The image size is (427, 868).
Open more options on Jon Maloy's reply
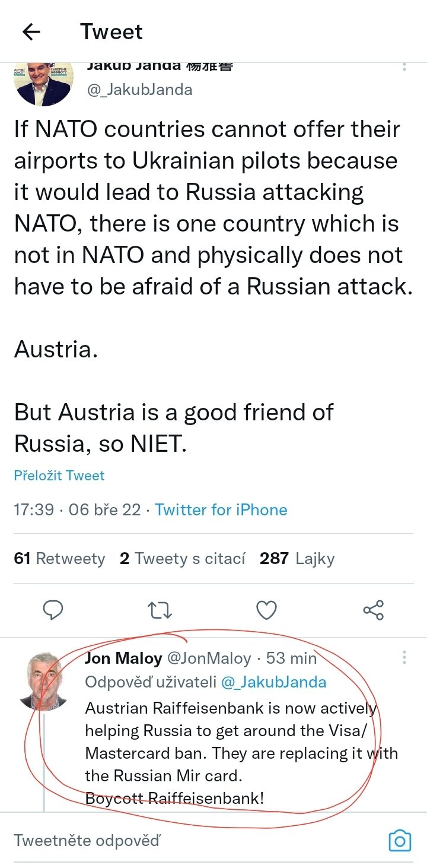click(x=404, y=657)
